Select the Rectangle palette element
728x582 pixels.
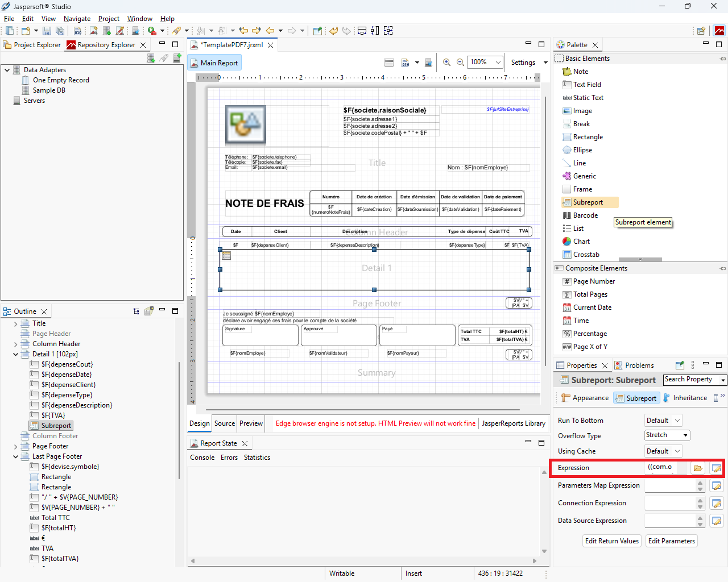point(582,137)
